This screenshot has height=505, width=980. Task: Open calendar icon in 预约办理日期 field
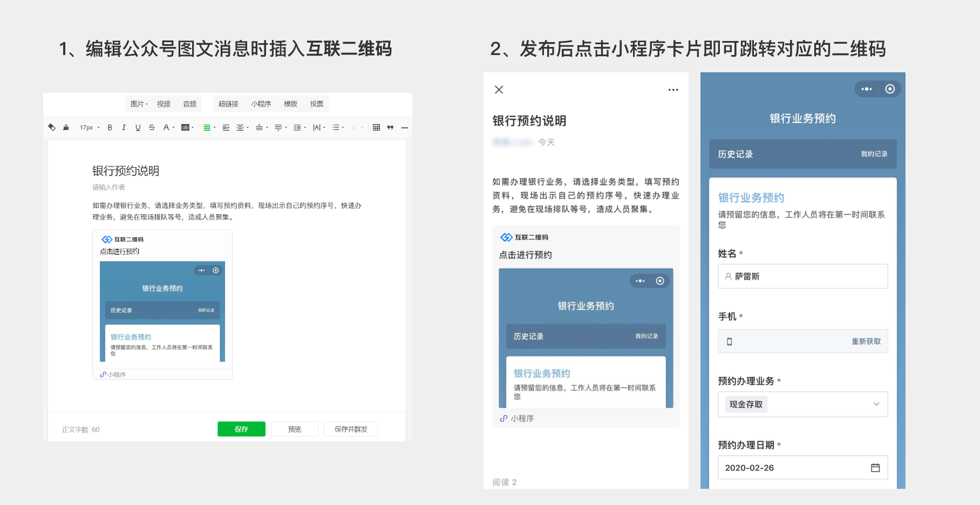[875, 468]
